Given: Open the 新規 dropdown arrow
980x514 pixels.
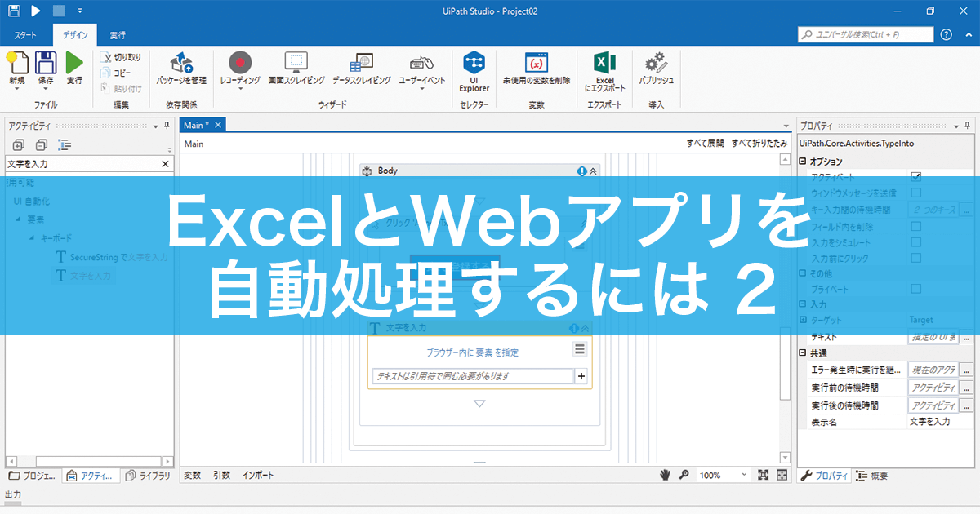Looking at the screenshot, I should pyautogui.click(x=17, y=89).
